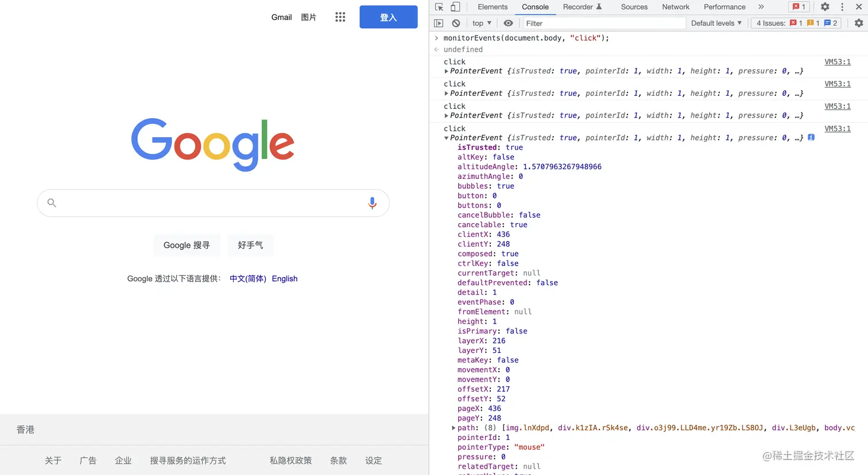The height and width of the screenshot is (475, 868).
Task: Click the Google 搜寻 button
Action: (x=187, y=245)
